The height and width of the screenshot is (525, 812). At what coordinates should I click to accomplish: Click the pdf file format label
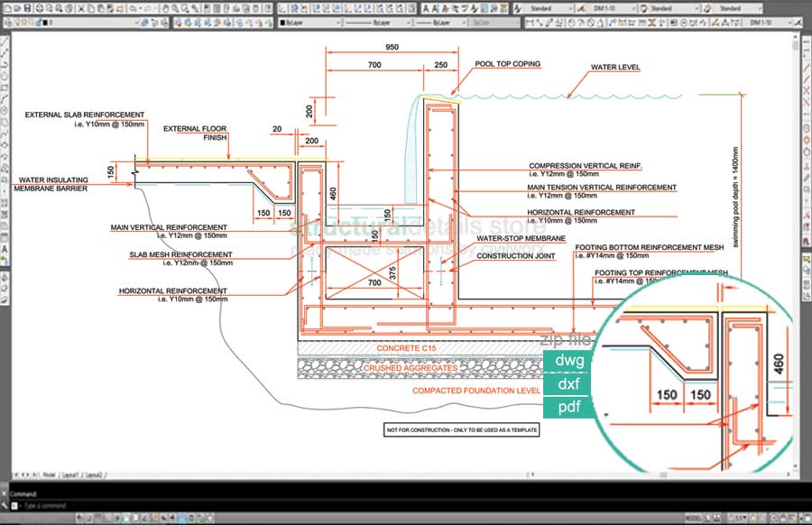pos(568,408)
